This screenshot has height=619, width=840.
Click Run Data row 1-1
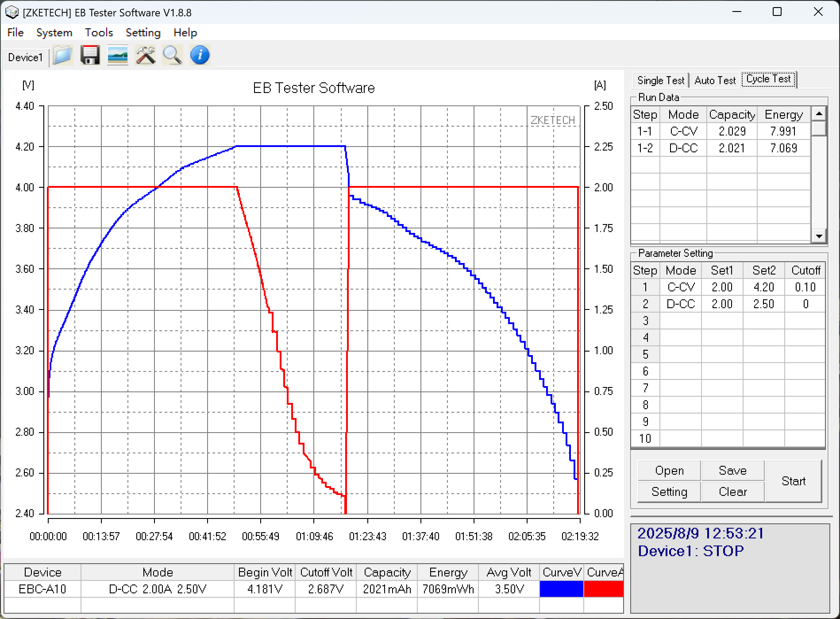click(x=721, y=132)
